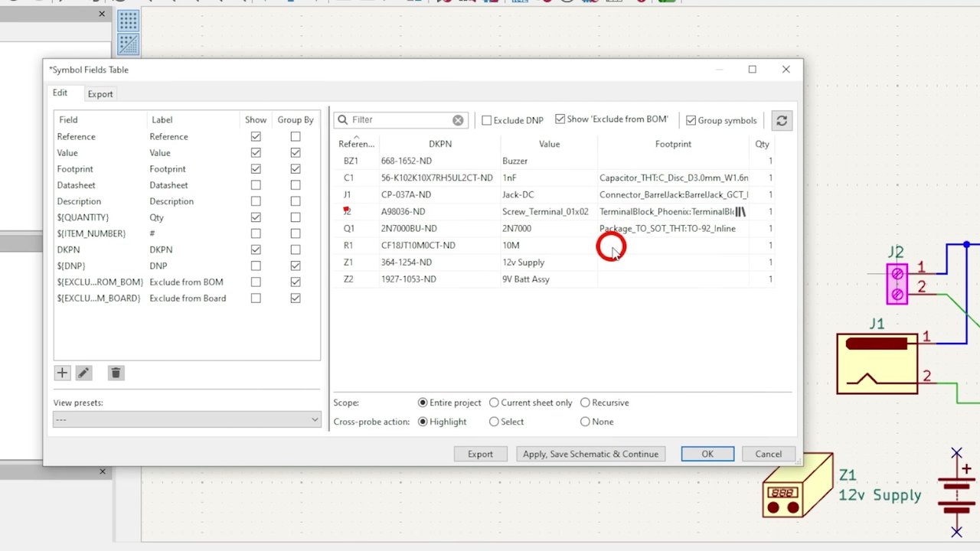
Task: Confirm with the OK button
Action: [707, 454]
